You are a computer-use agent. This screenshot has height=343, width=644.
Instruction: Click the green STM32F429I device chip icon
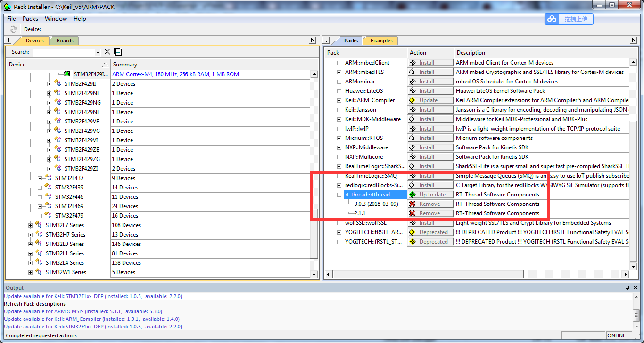pyautogui.click(x=67, y=74)
